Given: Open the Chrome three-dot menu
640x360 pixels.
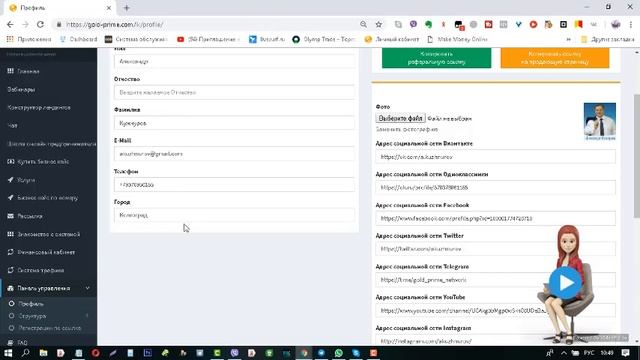Looking at the screenshot, I should (631, 24).
